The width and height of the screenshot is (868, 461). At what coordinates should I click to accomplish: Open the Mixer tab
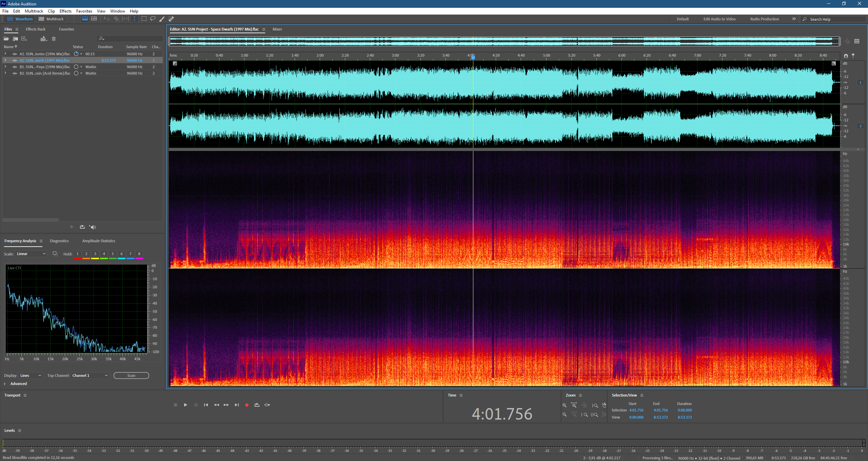pos(277,29)
